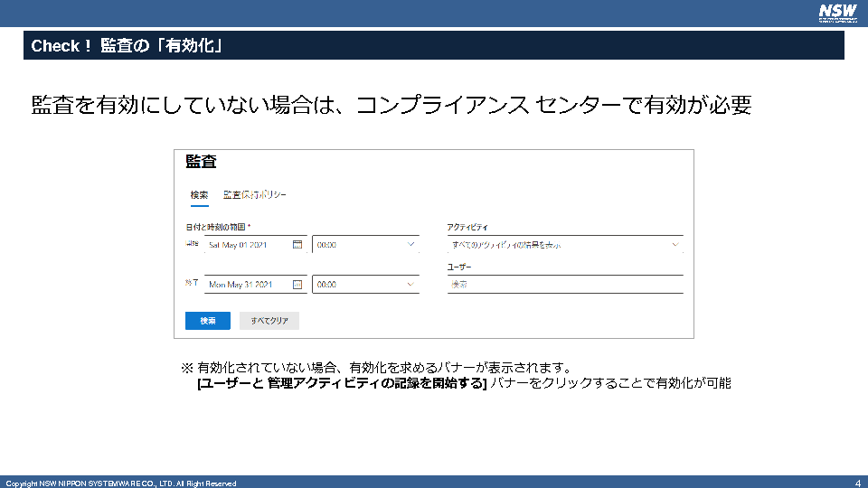The width and height of the screenshot is (868, 488).
Task: Click the copyright text in footer
Action: coord(121,483)
